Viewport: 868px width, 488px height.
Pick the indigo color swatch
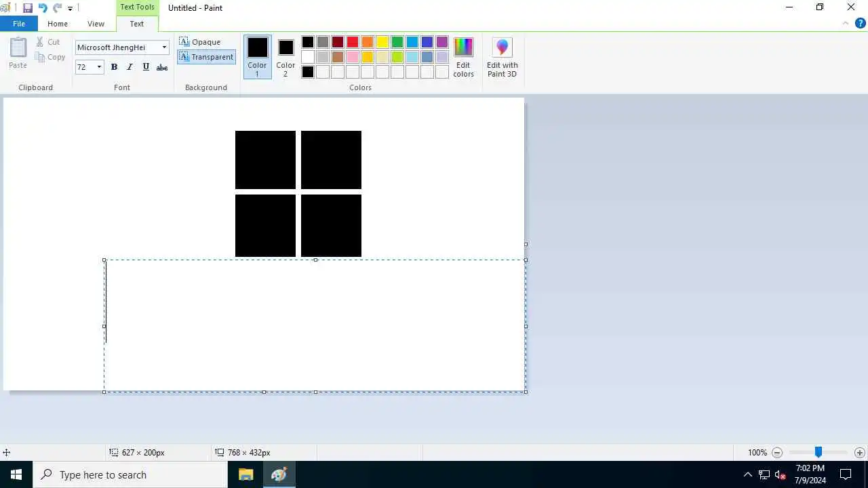427,42
